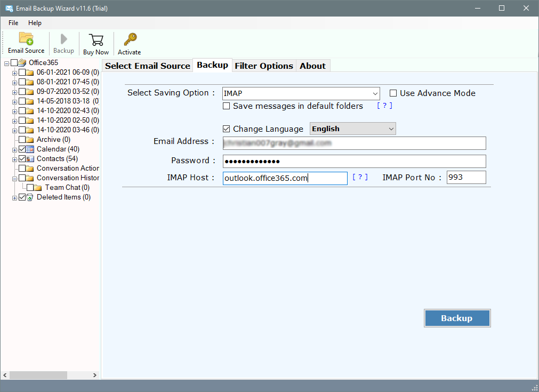
Task: Click help link beside default folders option
Action: coord(384,106)
